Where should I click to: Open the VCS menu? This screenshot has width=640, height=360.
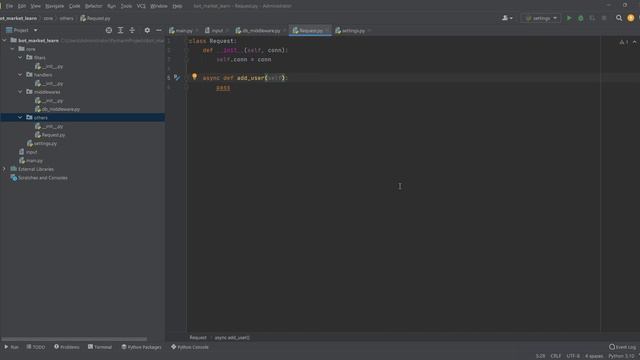(x=141, y=6)
